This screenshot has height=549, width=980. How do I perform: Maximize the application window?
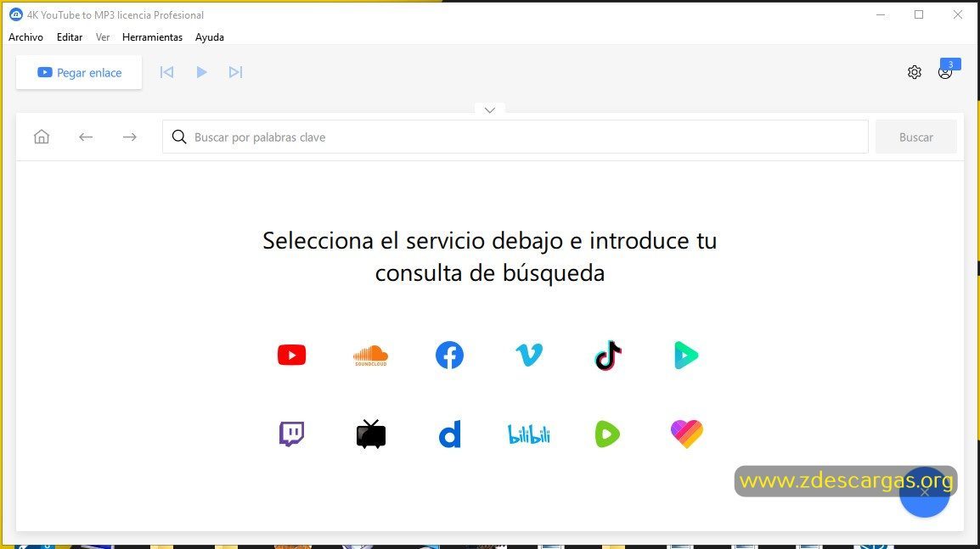[919, 14]
